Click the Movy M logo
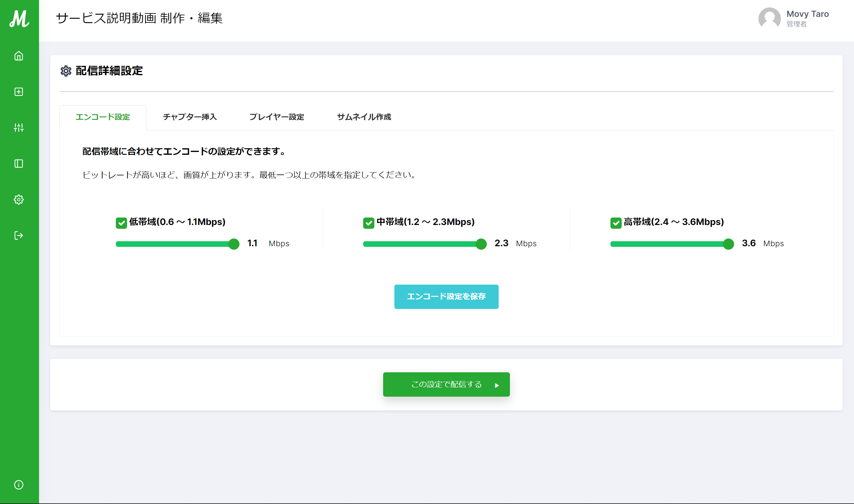This screenshot has height=504, width=854. click(x=19, y=18)
